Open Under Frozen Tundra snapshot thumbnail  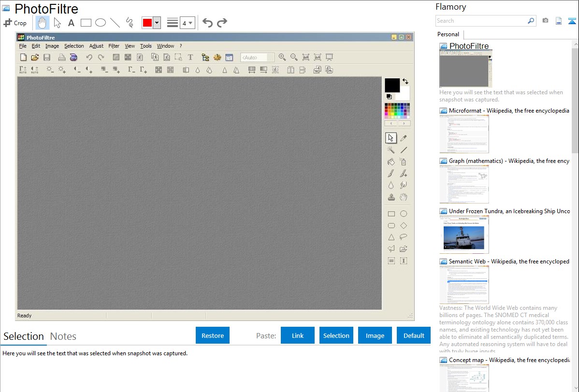(464, 234)
